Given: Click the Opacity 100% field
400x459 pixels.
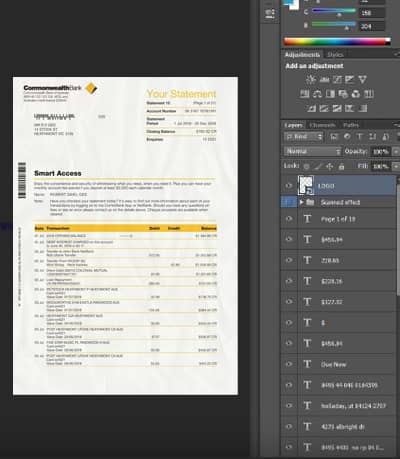Looking at the screenshot, I should (x=381, y=152).
